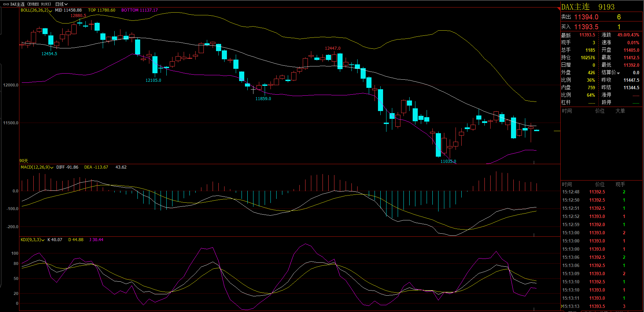Select the latest 15:13:13 tick row

click(601, 307)
